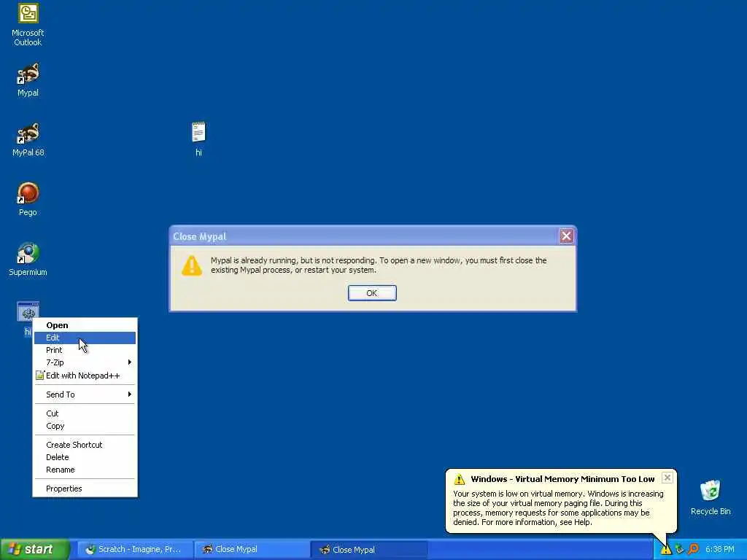Select the Mypal desktop shortcut icon
Viewport: 747px width, 560px height.
28,74
